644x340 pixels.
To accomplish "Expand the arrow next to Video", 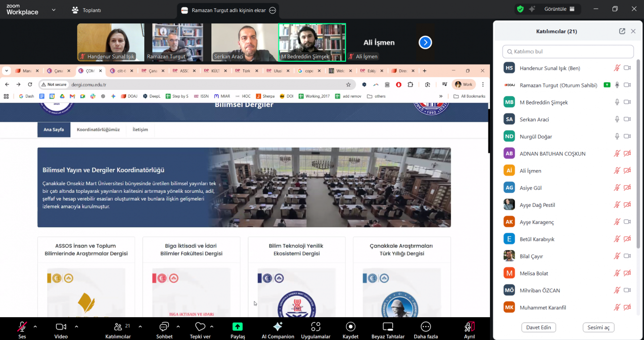I will tap(76, 326).
